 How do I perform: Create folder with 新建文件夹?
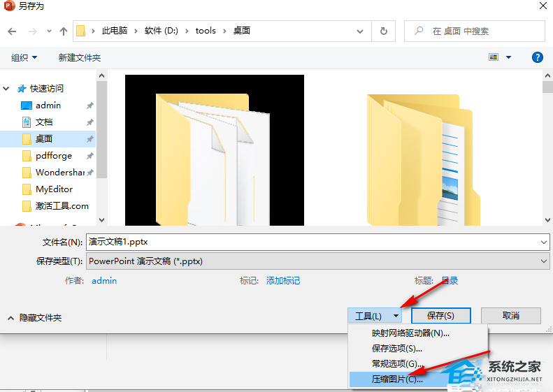(x=80, y=57)
